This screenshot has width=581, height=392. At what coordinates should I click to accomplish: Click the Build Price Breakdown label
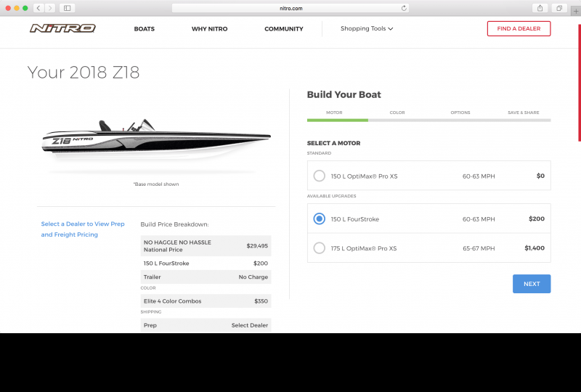(x=174, y=224)
